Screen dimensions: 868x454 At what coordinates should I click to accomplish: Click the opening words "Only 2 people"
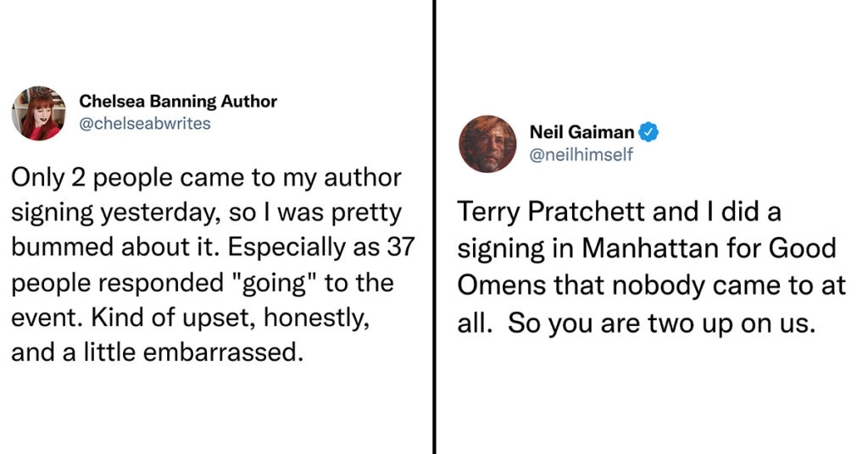[x=92, y=179]
